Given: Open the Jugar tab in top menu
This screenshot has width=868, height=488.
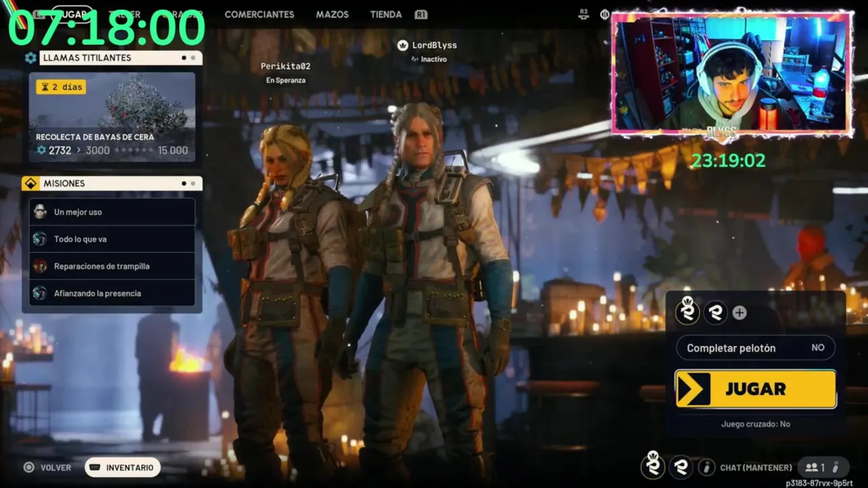Looking at the screenshot, I should coord(71,14).
